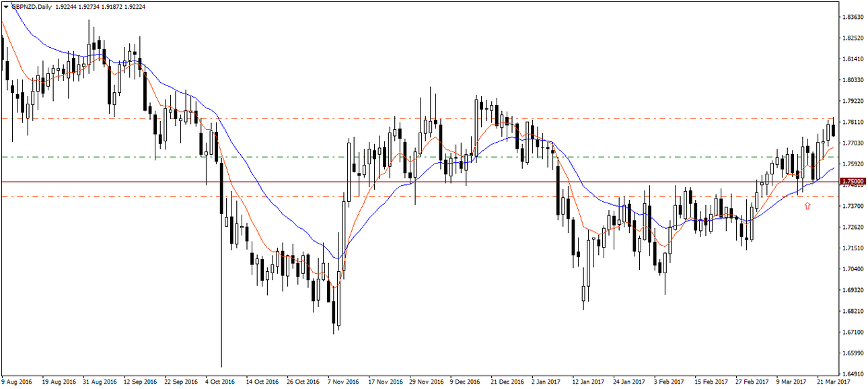Click time axis label 31 Aug 2016
The image size is (868, 389).
[100, 382]
